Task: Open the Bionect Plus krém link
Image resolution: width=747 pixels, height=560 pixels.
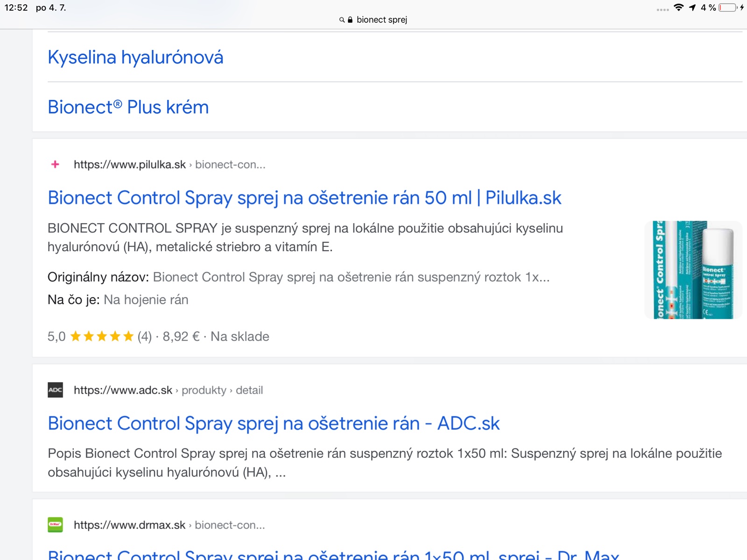Action: pyautogui.click(x=128, y=107)
